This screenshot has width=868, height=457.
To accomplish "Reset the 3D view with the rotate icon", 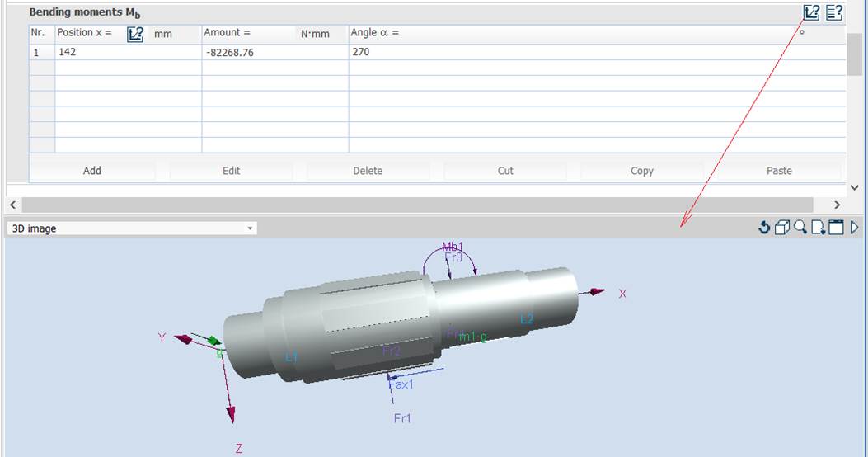I will (x=764, y=227).
